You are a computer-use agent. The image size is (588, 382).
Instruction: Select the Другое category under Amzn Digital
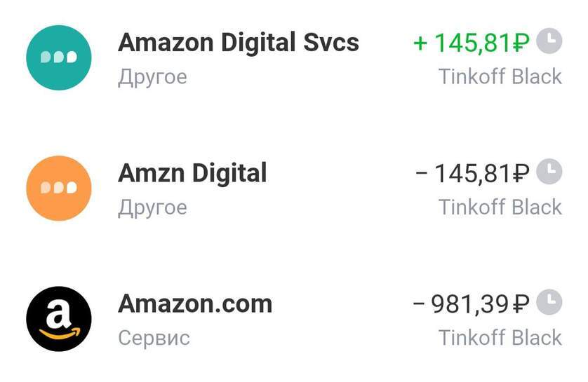pyautogui.click(x=152, y=207)
